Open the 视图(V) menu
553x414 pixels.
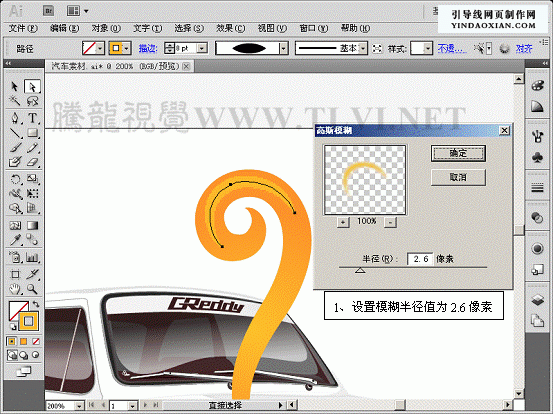272,28
